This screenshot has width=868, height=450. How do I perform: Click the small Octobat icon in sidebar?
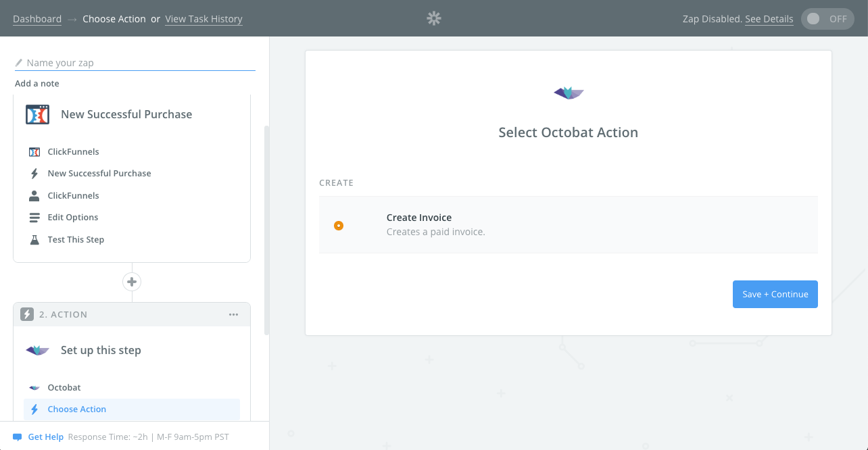tap(34, 388)
